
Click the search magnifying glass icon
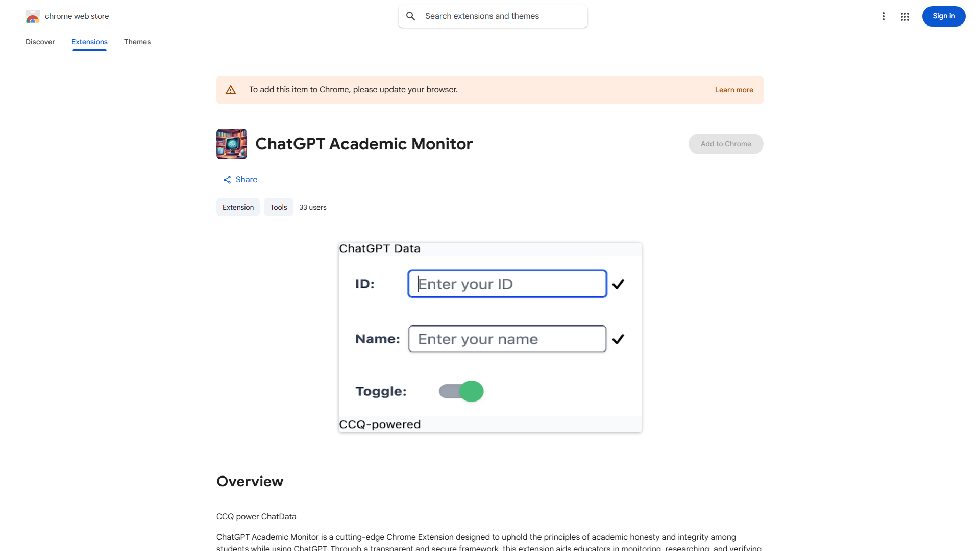click(x=410, y=16)
